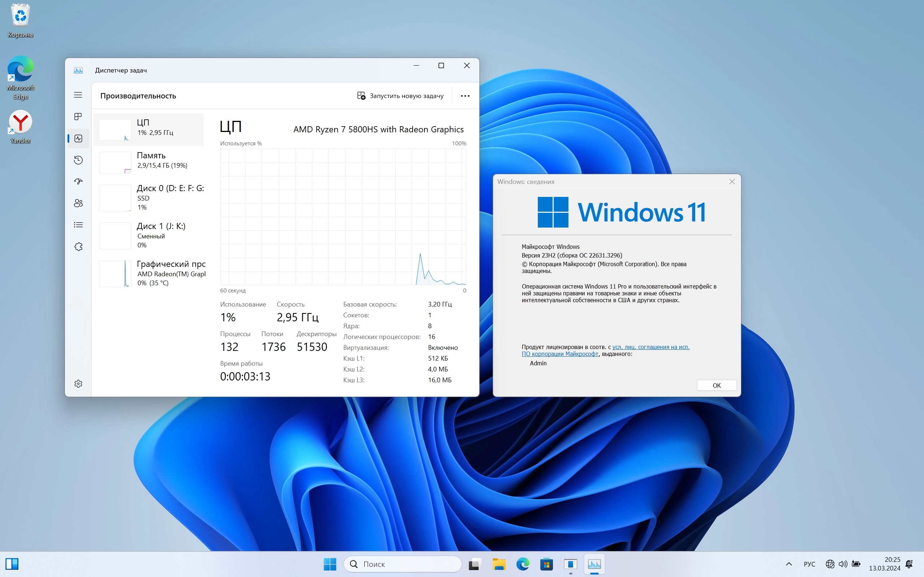This screenshot has height=577, width=924.
Task: Open the Processes page icon in sidebar
Action: (x=78, y=117)
